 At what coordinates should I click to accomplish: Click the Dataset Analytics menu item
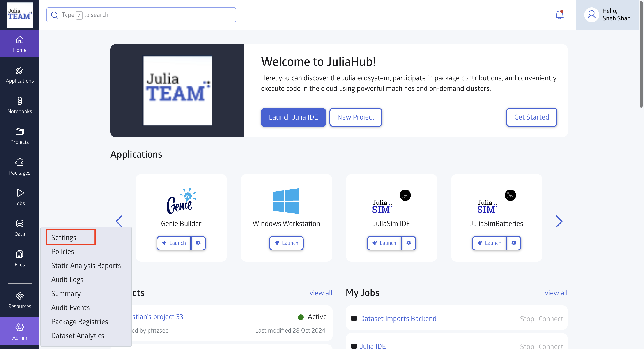pyautogui.click(x=77, y=335)
